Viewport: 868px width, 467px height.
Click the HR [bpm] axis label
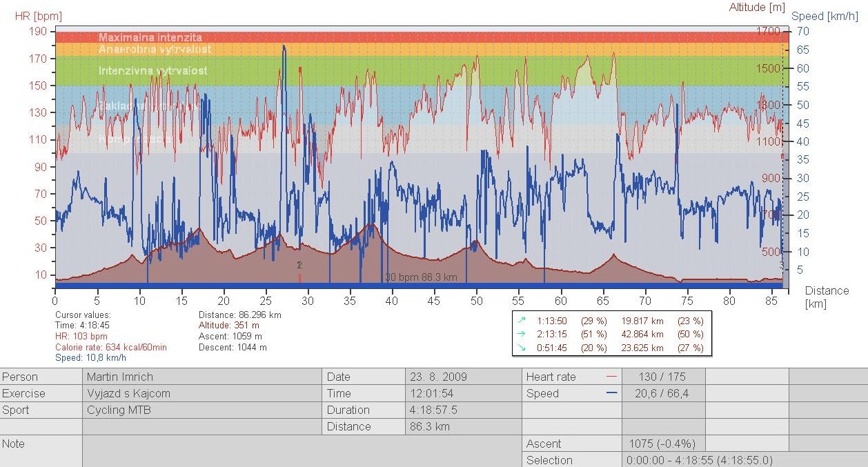pos(39,16)
